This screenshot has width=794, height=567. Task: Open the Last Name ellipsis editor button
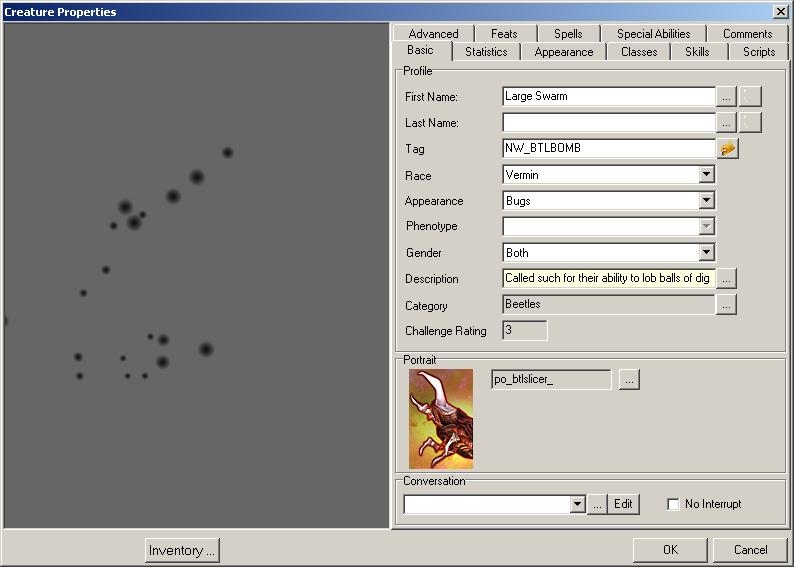tap(727, 123)
